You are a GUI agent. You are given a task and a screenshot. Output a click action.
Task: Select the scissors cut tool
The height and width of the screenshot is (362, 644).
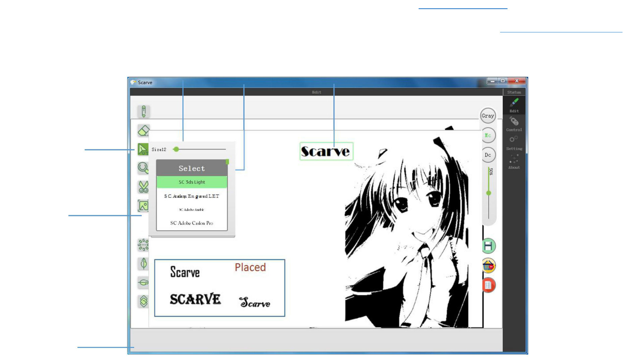pos(144,187)
